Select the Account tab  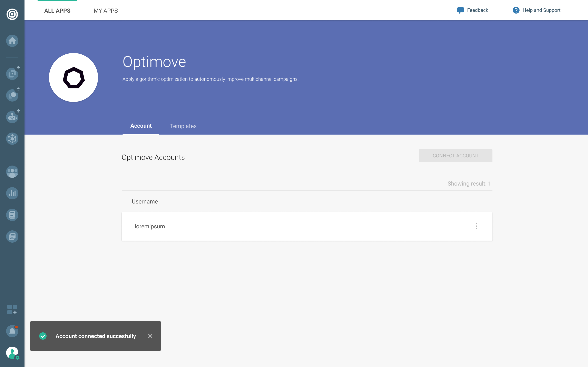coord(141,126)
